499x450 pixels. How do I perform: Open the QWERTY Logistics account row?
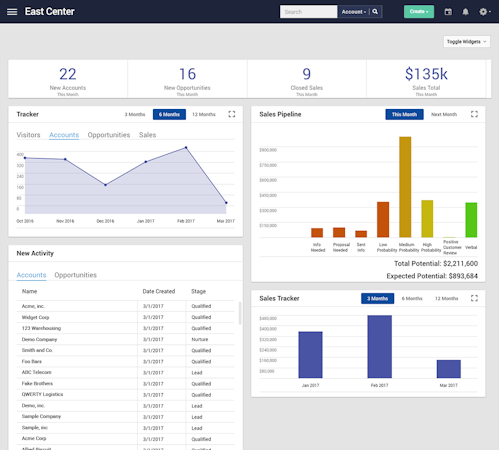(x=125, y=395)
